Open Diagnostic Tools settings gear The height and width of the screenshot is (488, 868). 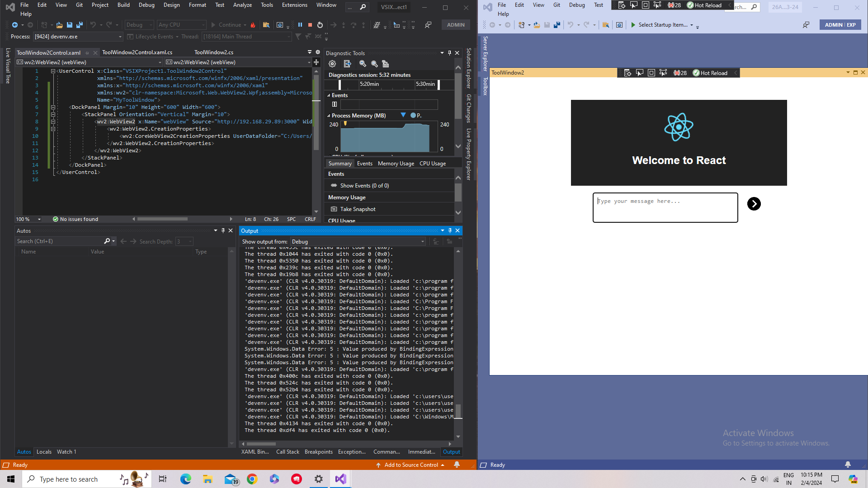point(332,64)
